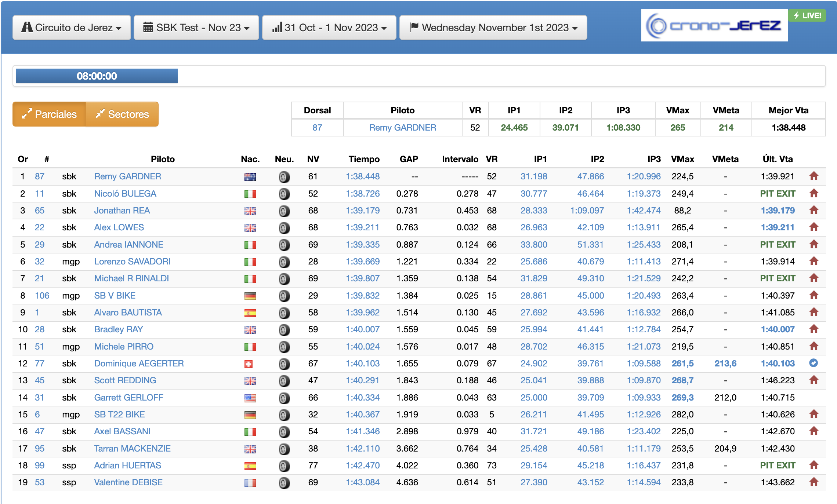Image resolution: width=837 pixels, height=504 pixels.
Task: Click the tyre icon in Garrett GERLOFF's row
Action: coord(284,398)
